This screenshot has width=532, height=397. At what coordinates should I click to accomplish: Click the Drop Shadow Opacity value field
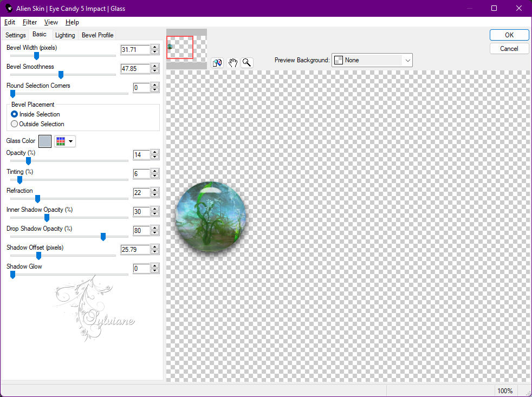(141, 231)
